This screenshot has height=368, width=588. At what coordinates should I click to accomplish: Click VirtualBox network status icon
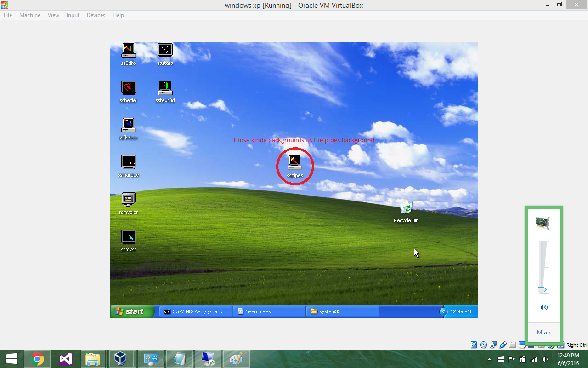493,345
